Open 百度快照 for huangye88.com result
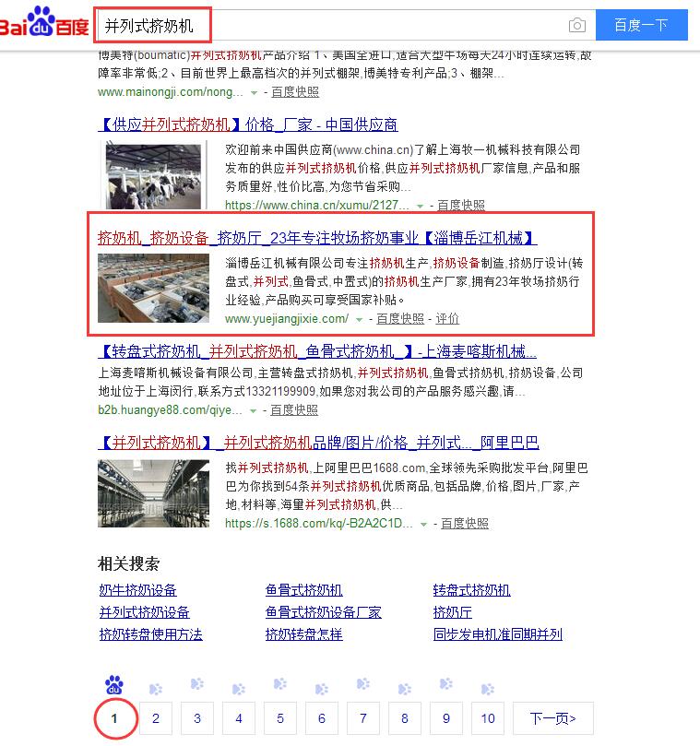 tap(294, 409)
